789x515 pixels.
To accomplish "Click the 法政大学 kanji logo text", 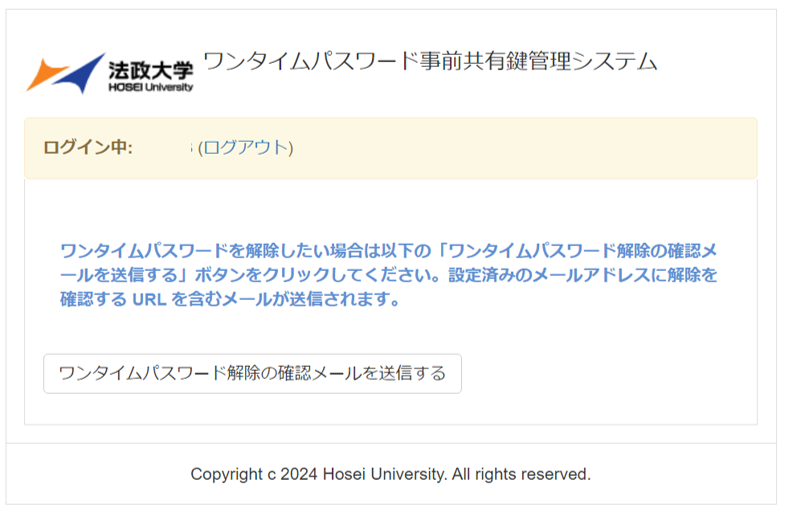I will (x=151, y=70).
